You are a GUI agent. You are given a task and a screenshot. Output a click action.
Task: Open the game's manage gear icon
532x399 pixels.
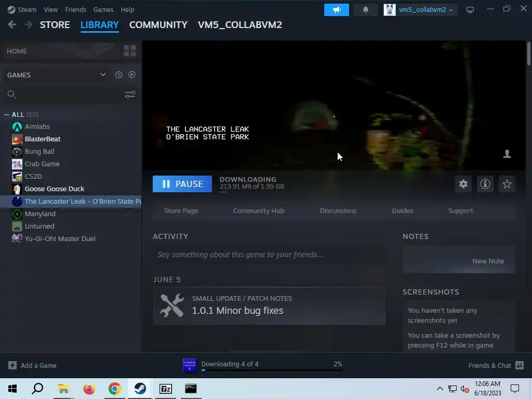click(463, 184)
